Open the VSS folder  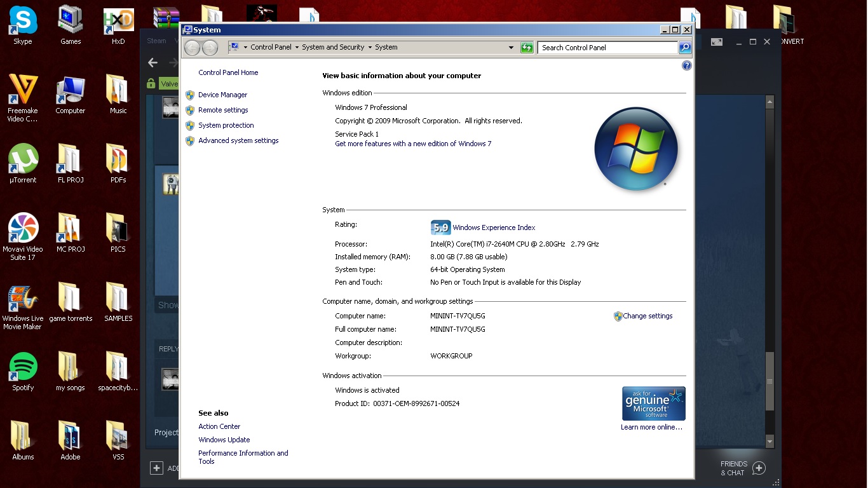[x=118, y=441]
